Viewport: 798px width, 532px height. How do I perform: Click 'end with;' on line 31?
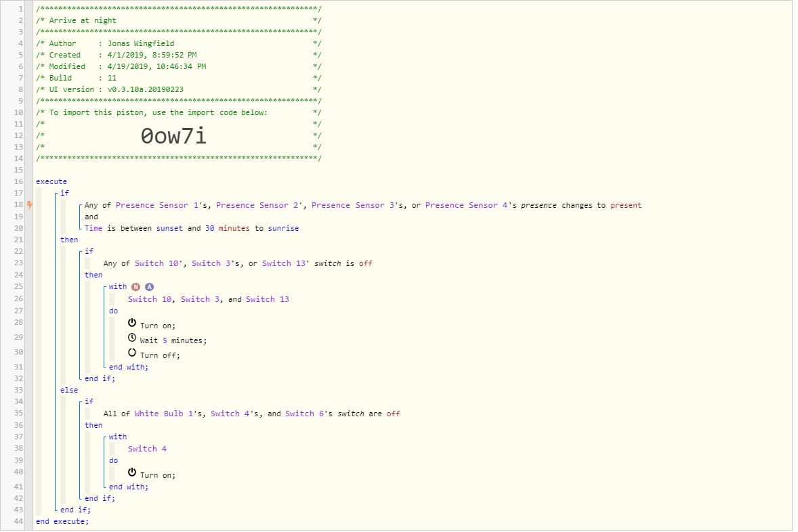(x=129, y=368)
